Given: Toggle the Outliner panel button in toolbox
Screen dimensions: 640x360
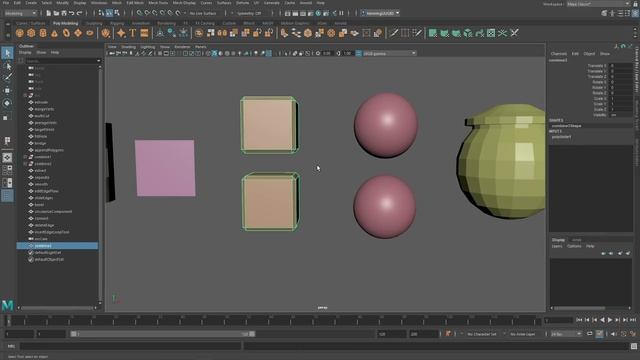Looking at the screenshot, I should (7, 196).
